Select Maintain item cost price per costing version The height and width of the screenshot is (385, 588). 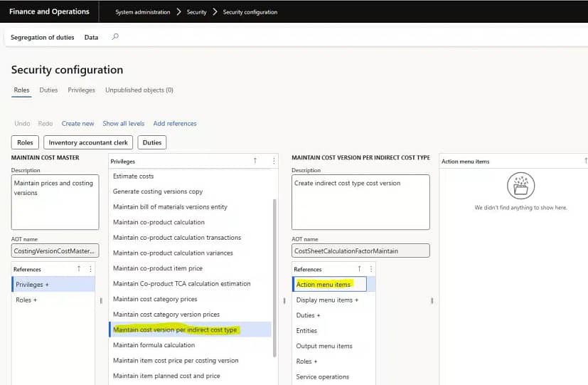pos(190,360)
